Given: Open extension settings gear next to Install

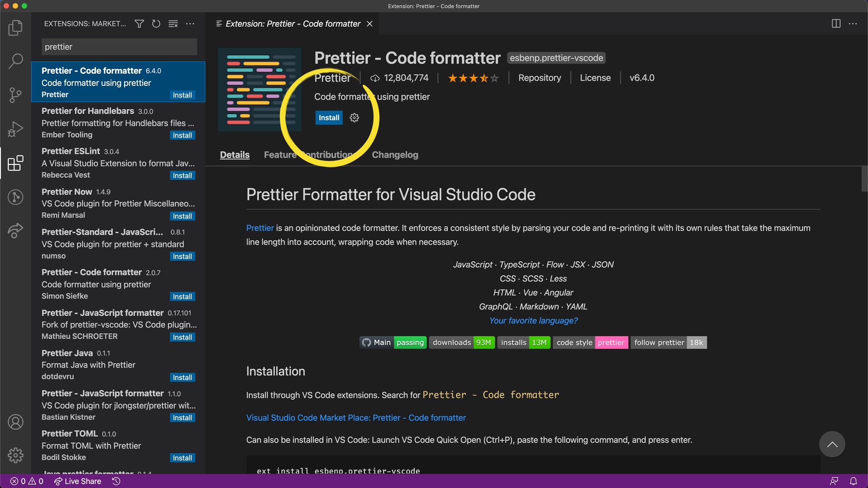Looking at the screenshot, I should click(x=354, y=118).
